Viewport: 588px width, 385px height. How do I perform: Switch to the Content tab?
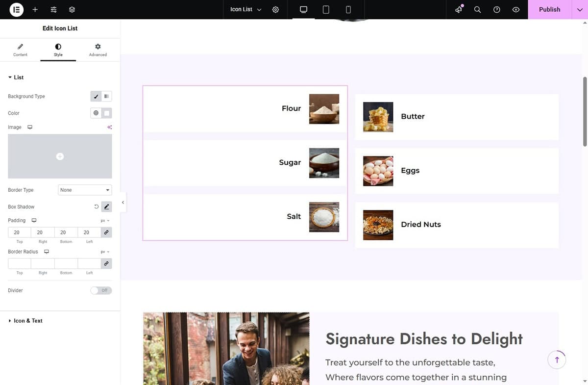(20, 50)
